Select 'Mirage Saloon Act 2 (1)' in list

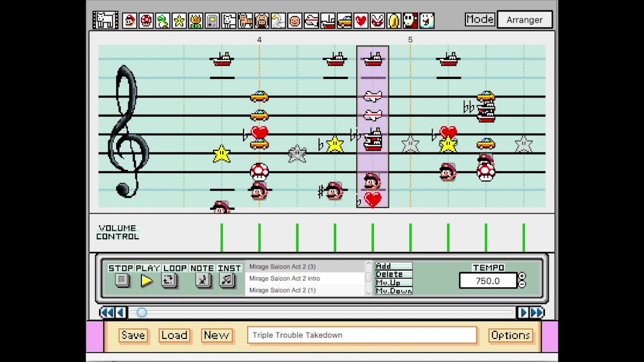click(x=305, y=290)
